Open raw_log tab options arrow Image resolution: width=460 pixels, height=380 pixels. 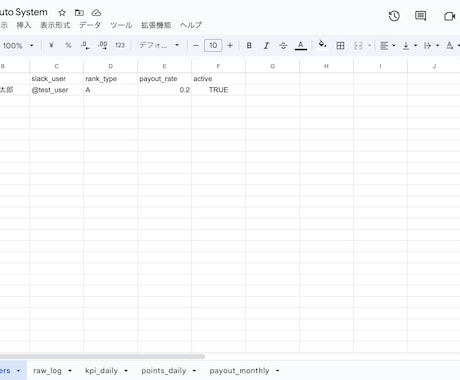tap(70, 371)
